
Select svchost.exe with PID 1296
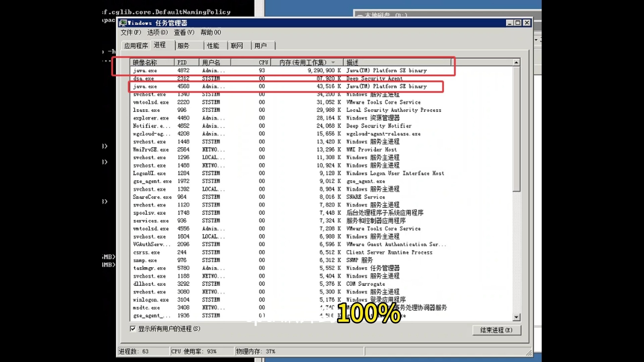(291, 158)
